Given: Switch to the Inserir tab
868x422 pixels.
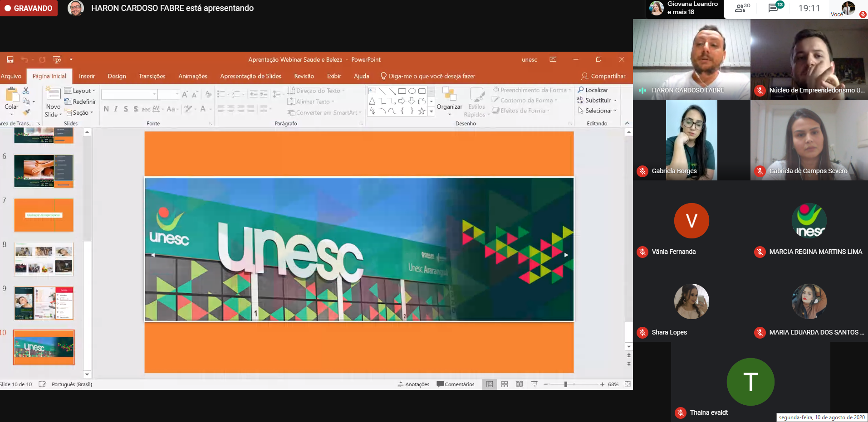Looking at the screenshot, I should [87, 76].
